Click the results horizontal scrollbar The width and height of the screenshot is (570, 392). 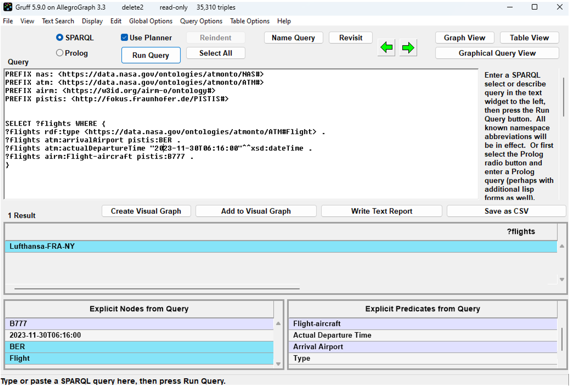(157, 289)
